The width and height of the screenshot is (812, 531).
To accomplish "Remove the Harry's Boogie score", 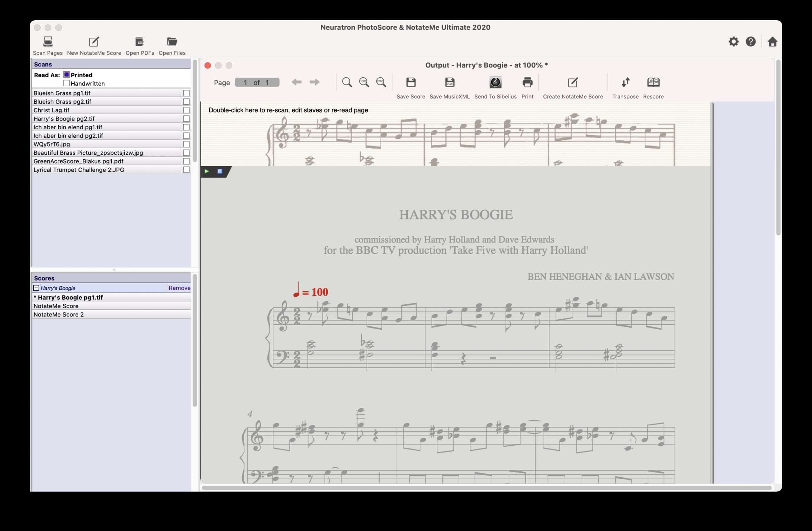I will pos(180,288).
